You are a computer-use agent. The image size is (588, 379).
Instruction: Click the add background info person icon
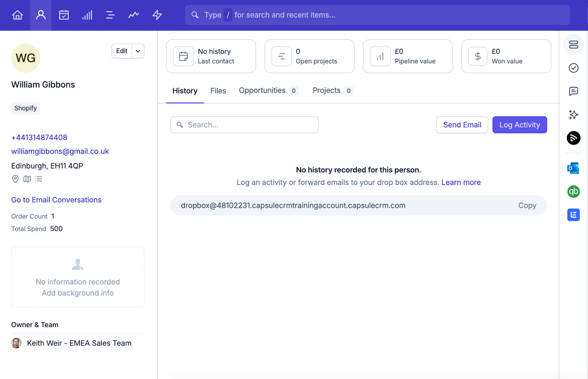coord(78,264)
